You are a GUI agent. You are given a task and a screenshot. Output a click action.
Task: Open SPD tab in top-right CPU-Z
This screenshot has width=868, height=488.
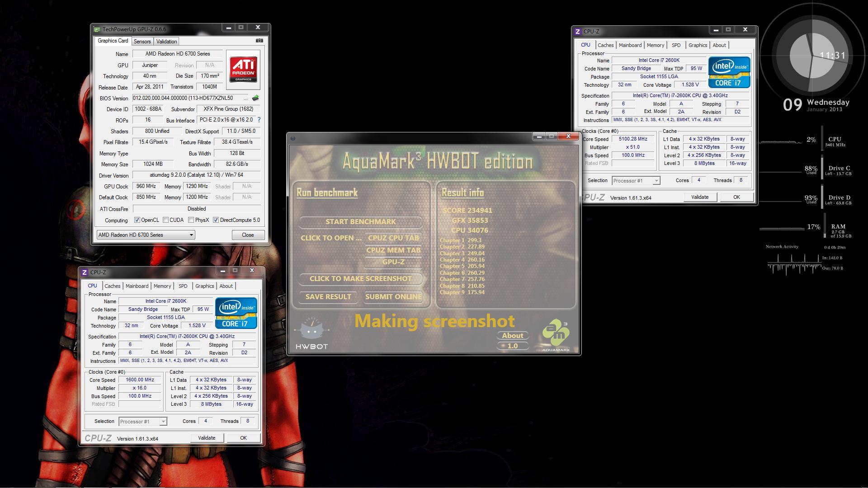[676, 45]
